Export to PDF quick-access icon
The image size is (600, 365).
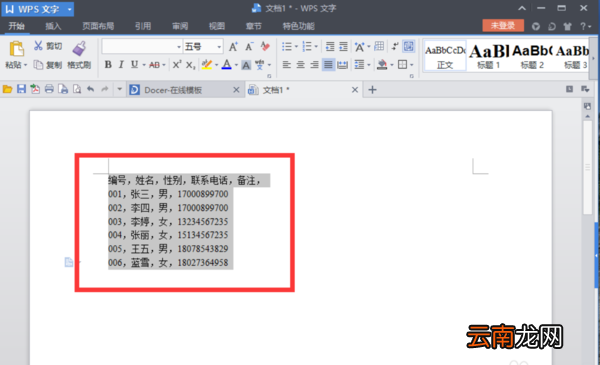click(x=35, y=89)
